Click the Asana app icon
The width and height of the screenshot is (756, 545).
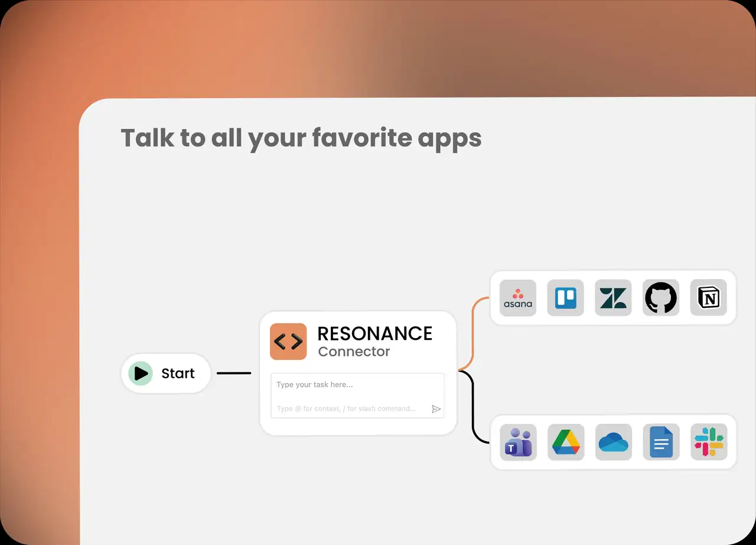pyautogui.click(x=518, y=297)
